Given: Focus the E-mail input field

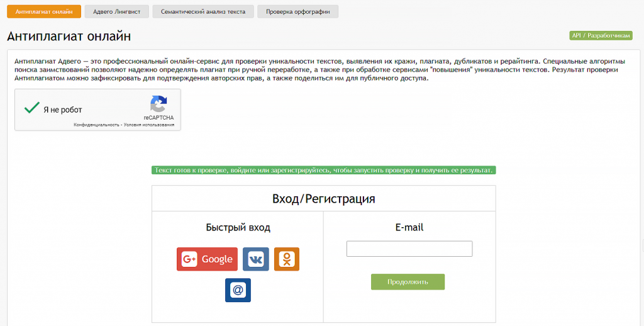Looking at the screenshot, I should point(409,249).
